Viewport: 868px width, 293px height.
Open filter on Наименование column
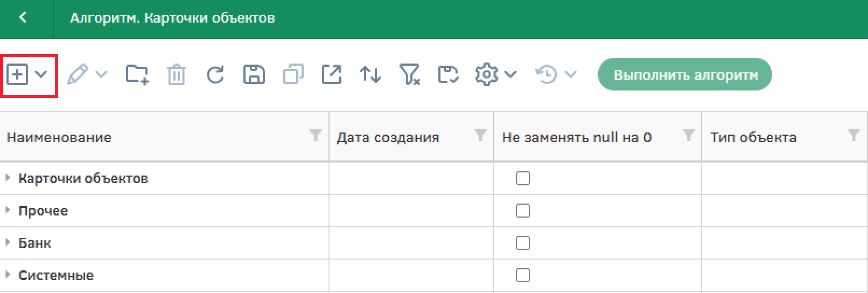point(316,135)
